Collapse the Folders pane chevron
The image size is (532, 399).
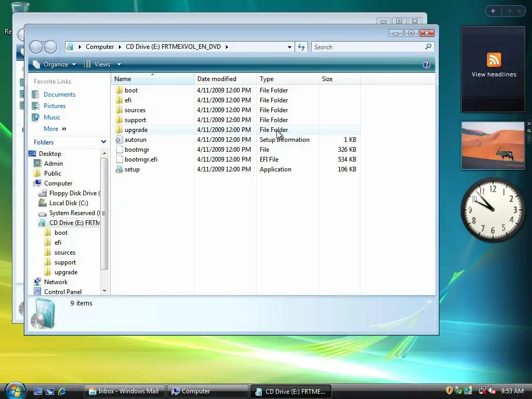tap(103, 142)
